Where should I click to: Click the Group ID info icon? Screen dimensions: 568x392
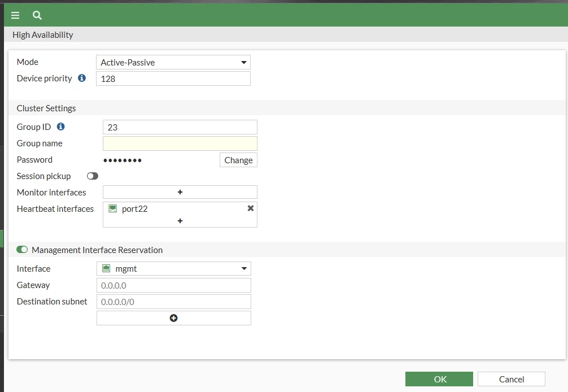click(x=61, y=127)
